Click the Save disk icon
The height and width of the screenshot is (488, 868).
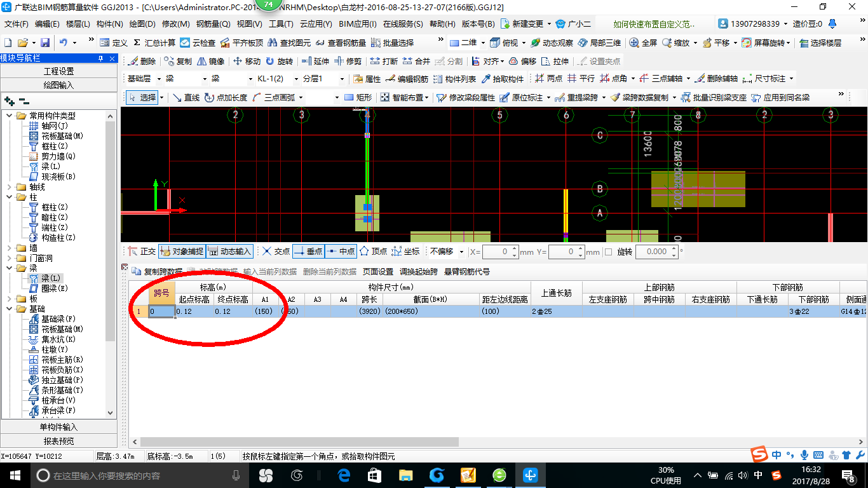(45, 43)
